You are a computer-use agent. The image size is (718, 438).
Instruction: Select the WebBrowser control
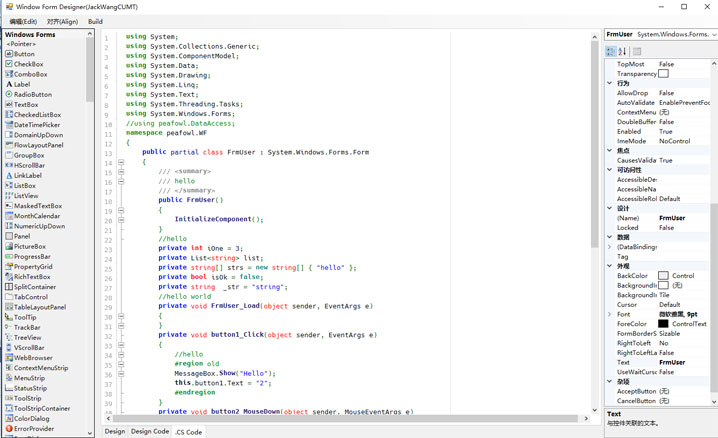(29, 358)
